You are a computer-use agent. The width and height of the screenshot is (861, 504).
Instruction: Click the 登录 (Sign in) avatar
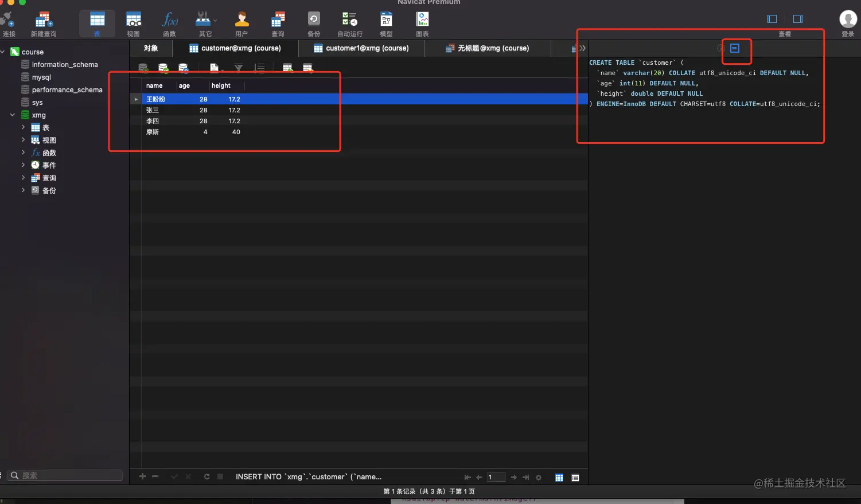(x=848, y=19)
